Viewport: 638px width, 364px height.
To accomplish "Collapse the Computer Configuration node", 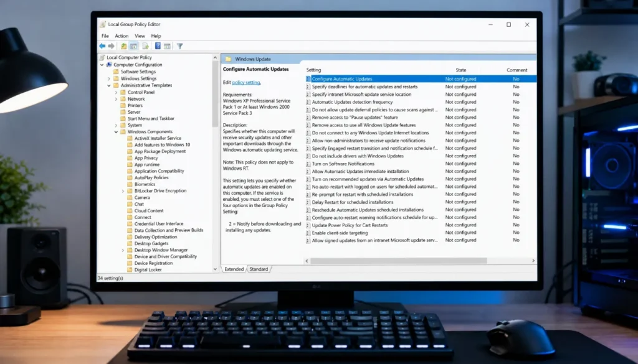I will (x=102, y=65).
